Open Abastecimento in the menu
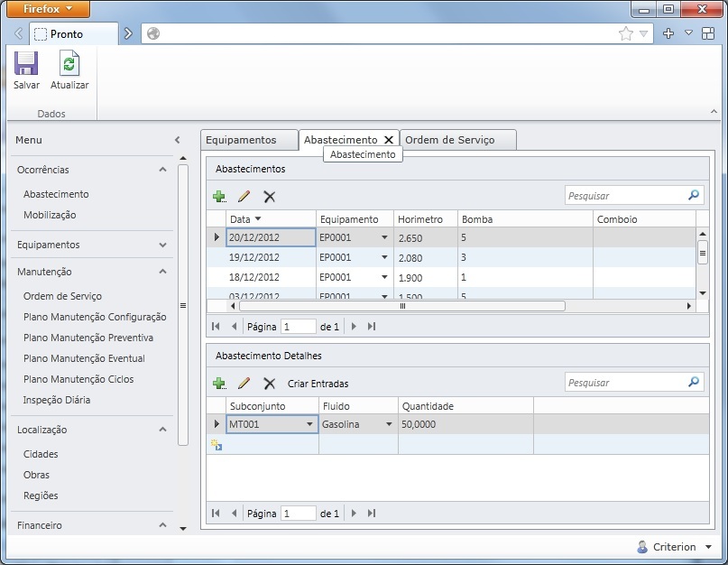 [56, 194]
